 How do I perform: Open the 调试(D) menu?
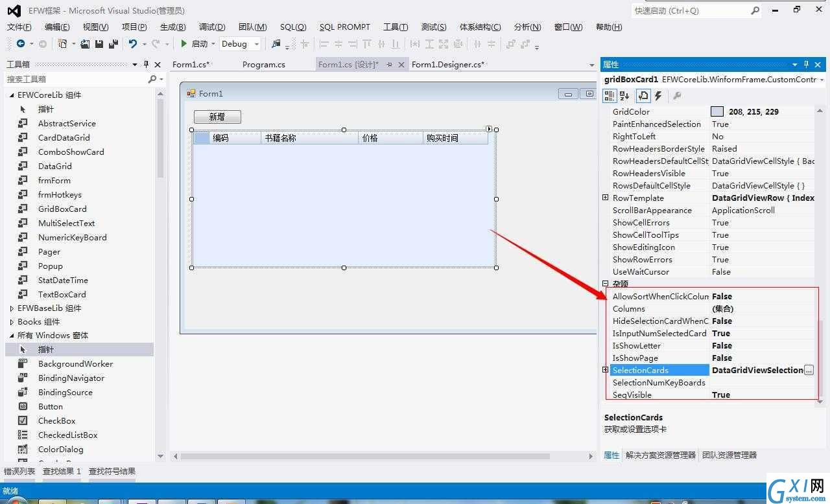click(x=212, y=27)
